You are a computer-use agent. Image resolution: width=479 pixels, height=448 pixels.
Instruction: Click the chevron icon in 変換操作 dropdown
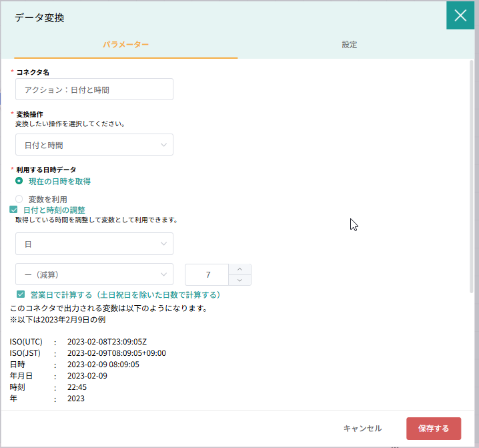(164, 145)
